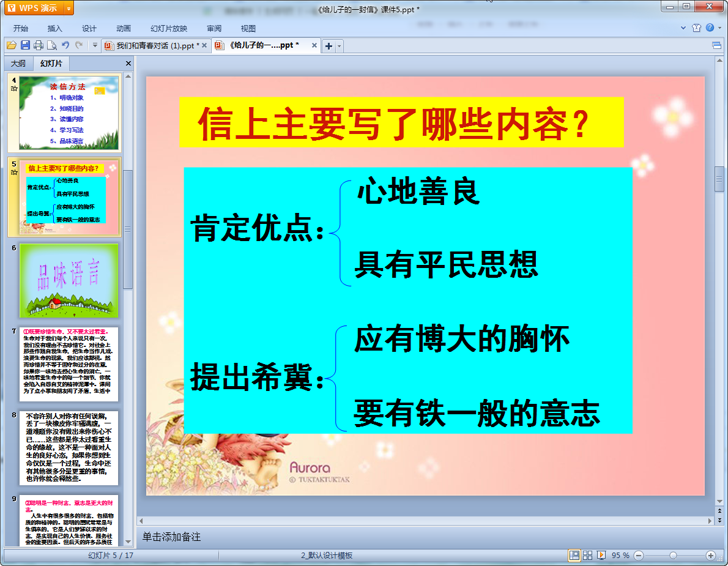Expand the WPS 演示 application menu arrow
Image resolution: width=728 pixels, height=566 pixels.
(x=69, y=9)
